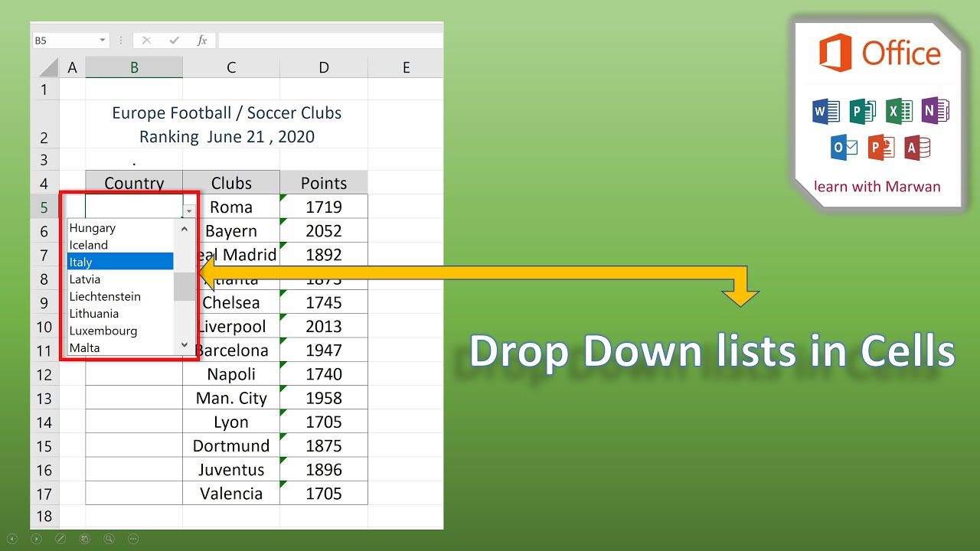Choose Hungary from the dropdown list
Image resolution: width=980 pixels, height=551 pixels.
pos(120,228)
